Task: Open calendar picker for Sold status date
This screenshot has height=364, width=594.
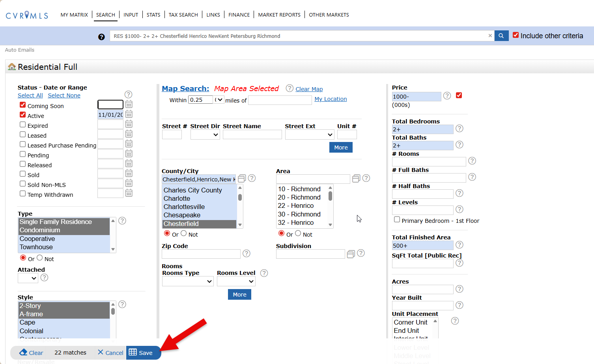Action: 129,174
